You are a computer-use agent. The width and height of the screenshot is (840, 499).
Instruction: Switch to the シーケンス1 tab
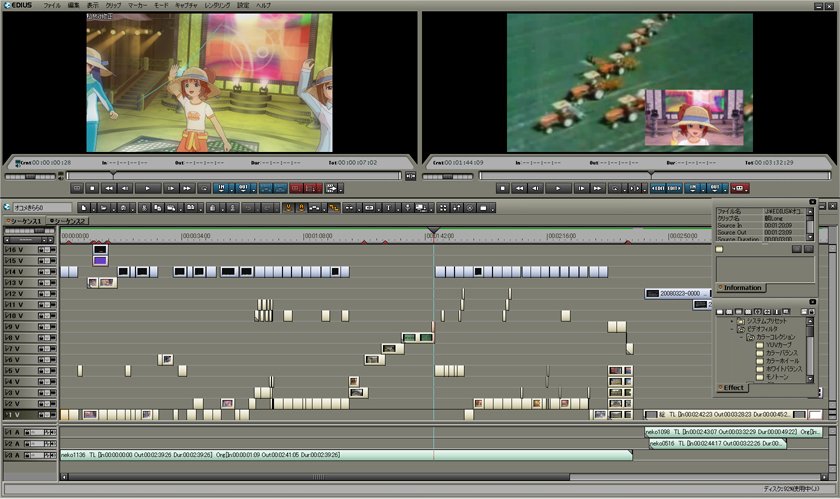point(25,221)
